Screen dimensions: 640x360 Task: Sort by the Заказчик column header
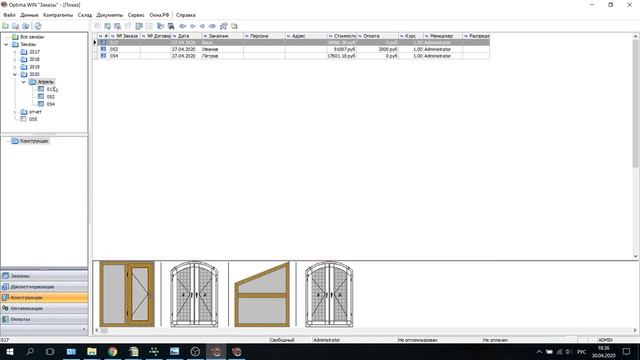coord(222,36)
